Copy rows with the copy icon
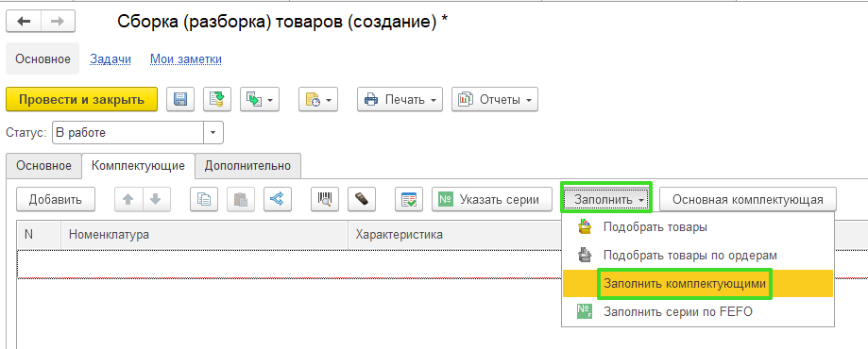 204,200
